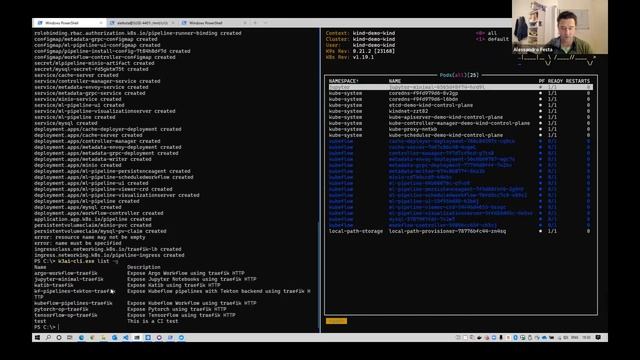Image resolution: width=640 pixels, height=360 pixels.
Task: Select the etcd-demo-kind-control-plane pod row
Action: [x=460, y=105]
